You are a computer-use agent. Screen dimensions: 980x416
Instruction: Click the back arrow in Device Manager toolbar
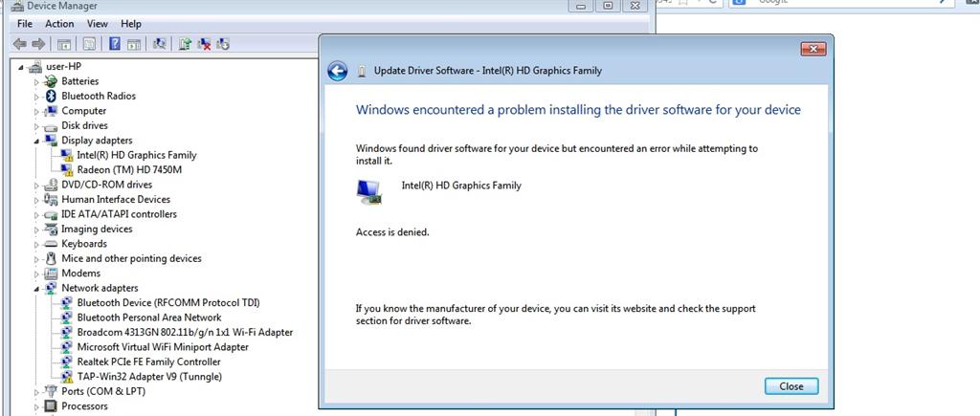pos(20,44)
